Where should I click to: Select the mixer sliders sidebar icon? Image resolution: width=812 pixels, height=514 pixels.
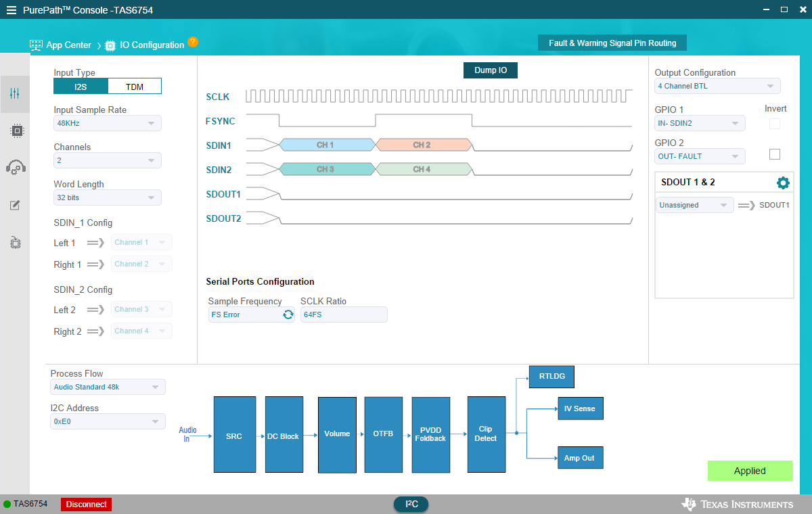(x=15, y=94)
